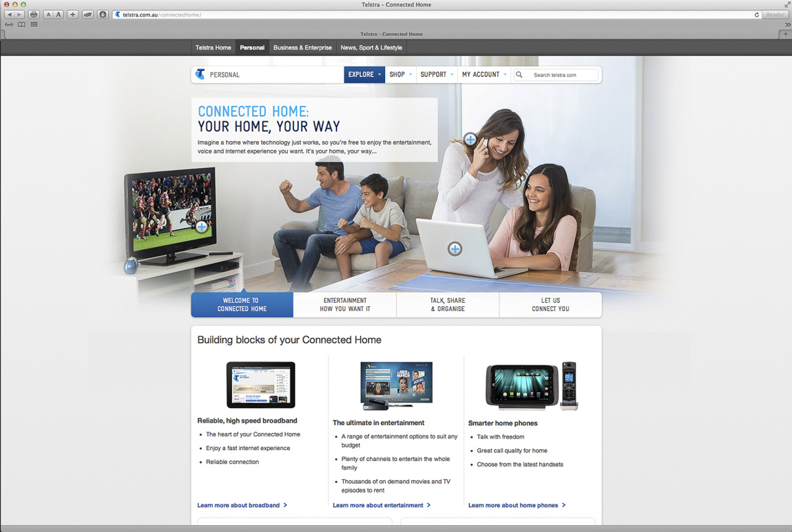The image size is (792, 532).
Task: Open Top Sites grid icon
Action: coord(34,23)
